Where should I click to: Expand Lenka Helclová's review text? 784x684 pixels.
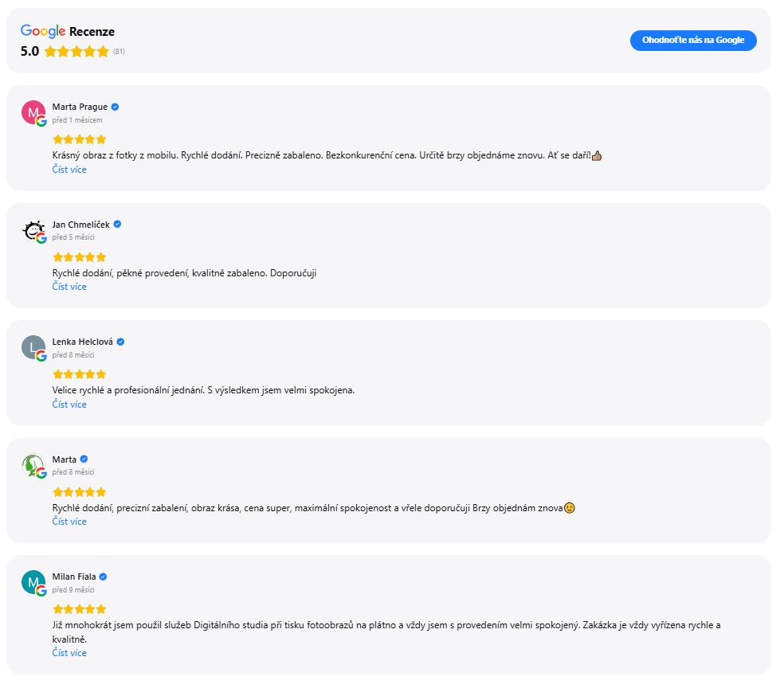pyautogui.click(x=69, y=404)
